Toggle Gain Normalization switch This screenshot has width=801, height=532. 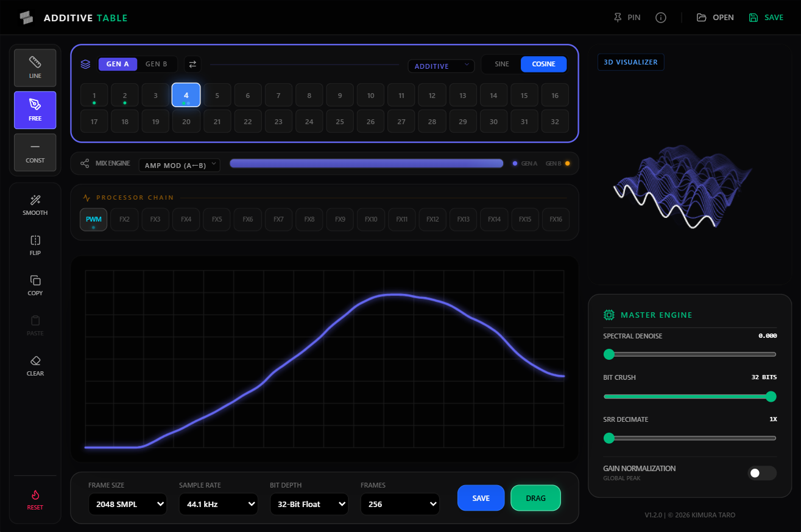point(762,473)
